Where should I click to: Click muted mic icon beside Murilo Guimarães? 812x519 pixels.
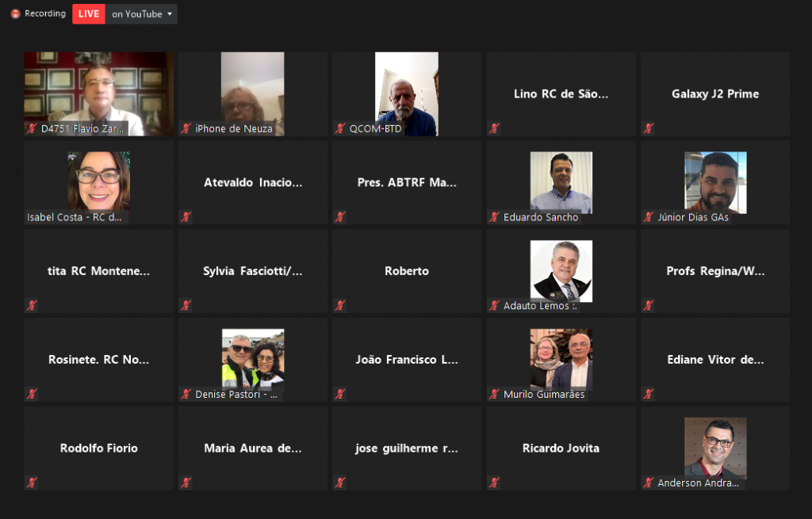pos(495,394)
